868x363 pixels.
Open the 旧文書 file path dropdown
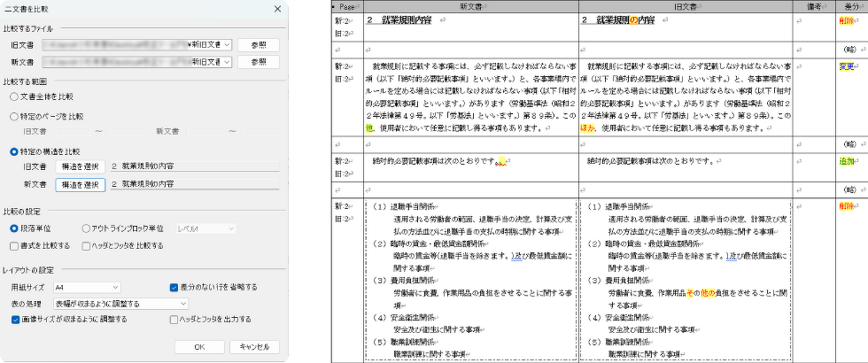pyautogui.click(x=228, y=43)
